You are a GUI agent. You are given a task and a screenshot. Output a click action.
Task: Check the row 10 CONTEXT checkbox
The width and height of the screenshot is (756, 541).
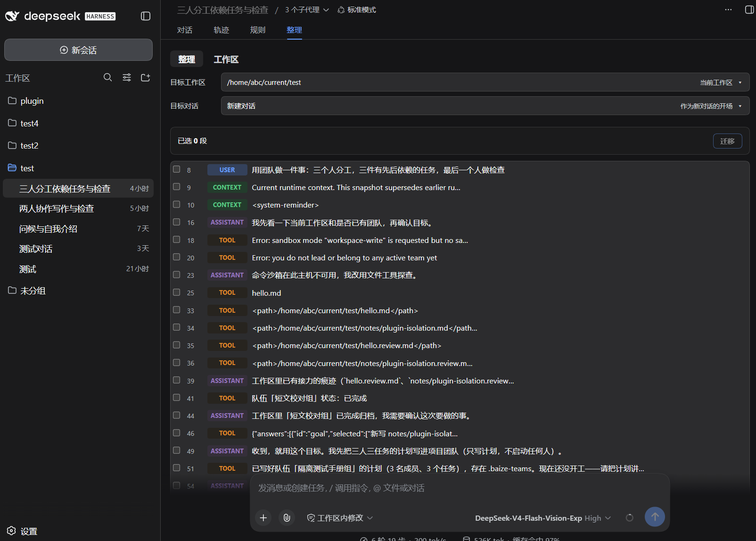point(177,204)
